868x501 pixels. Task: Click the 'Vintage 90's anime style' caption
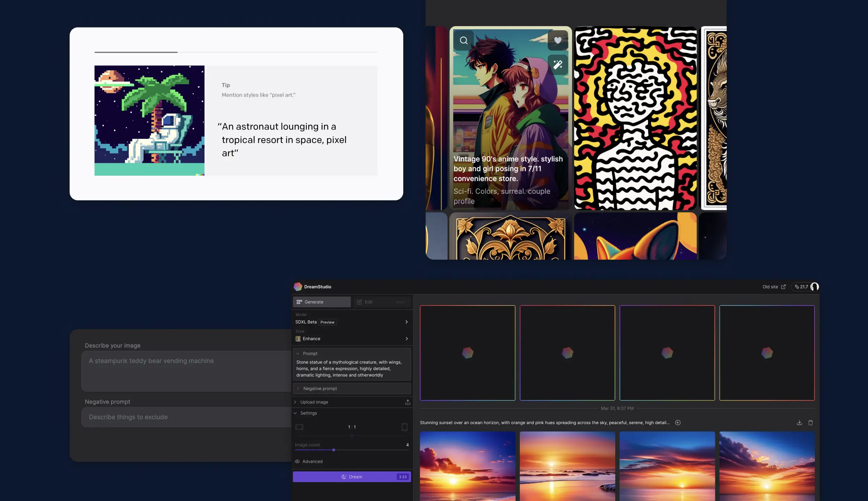(x=508, y=169)
